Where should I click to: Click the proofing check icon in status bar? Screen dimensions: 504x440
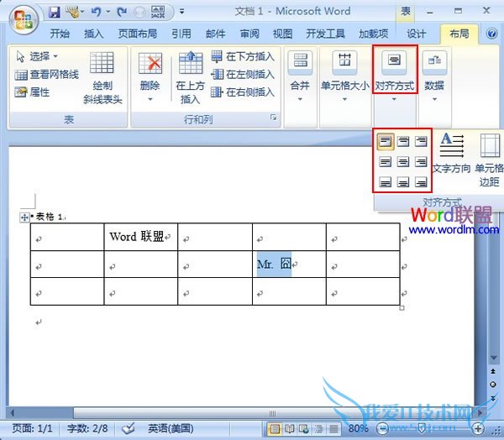point(129,428)
